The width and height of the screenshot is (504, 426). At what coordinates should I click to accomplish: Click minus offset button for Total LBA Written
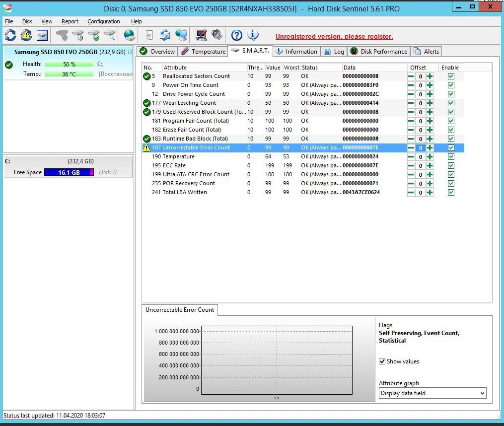pyautogui.click(x=411, y=192)
